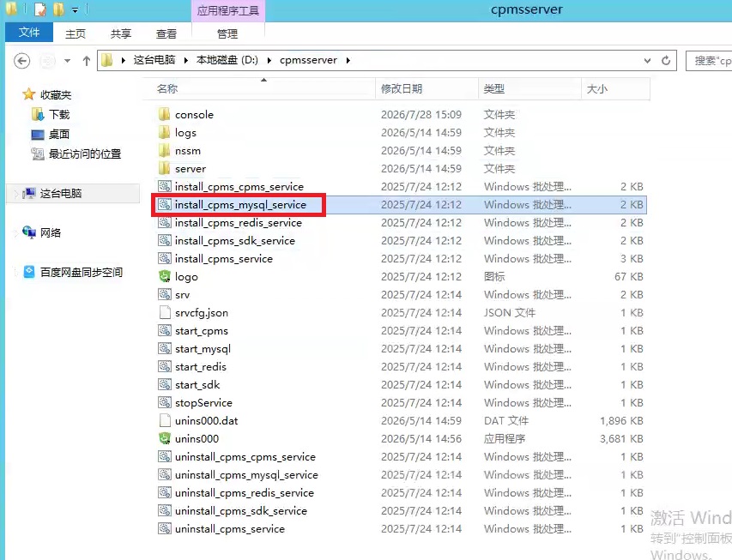Select the server folder icon
Image resolution: width=732 pixels, height=560 pixels.
tap(164, 168)
